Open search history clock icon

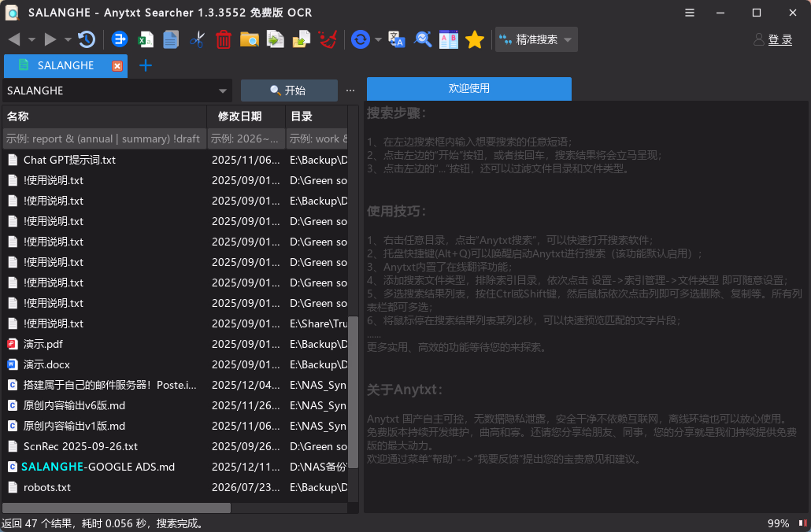[x=87, y=39]
